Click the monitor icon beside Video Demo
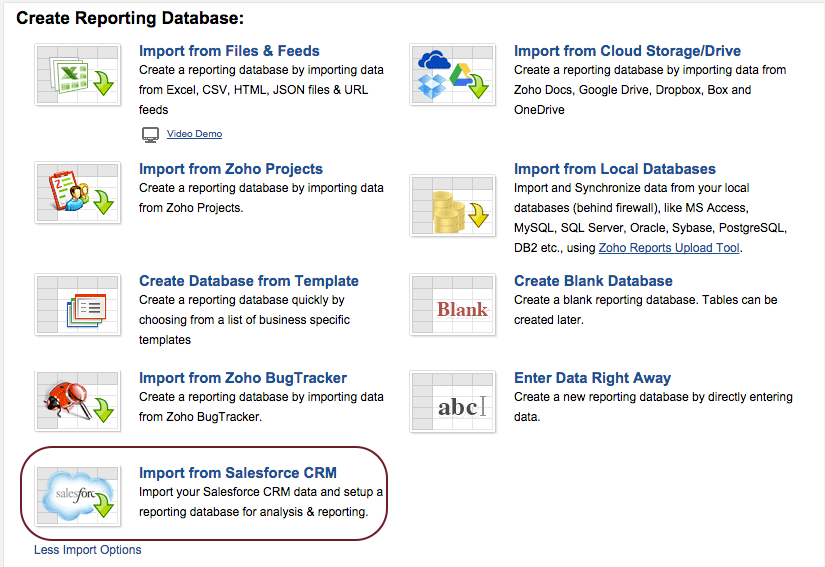The width and height of the screenshot is (825, 567). [x=150, y=134]
